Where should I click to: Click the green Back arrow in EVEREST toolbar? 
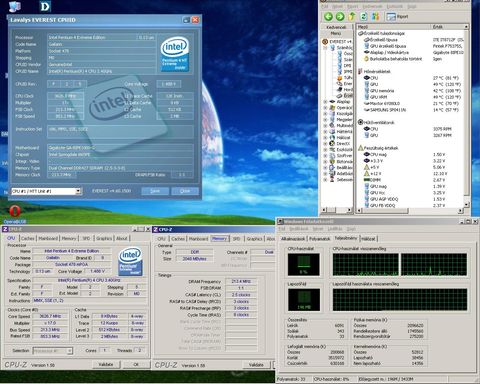[x=328, y=16]
